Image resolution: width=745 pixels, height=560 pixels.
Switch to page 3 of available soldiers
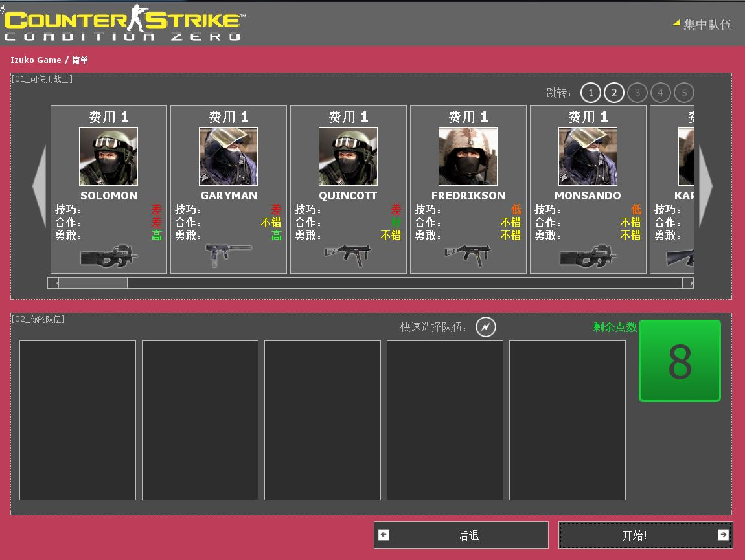637,93
